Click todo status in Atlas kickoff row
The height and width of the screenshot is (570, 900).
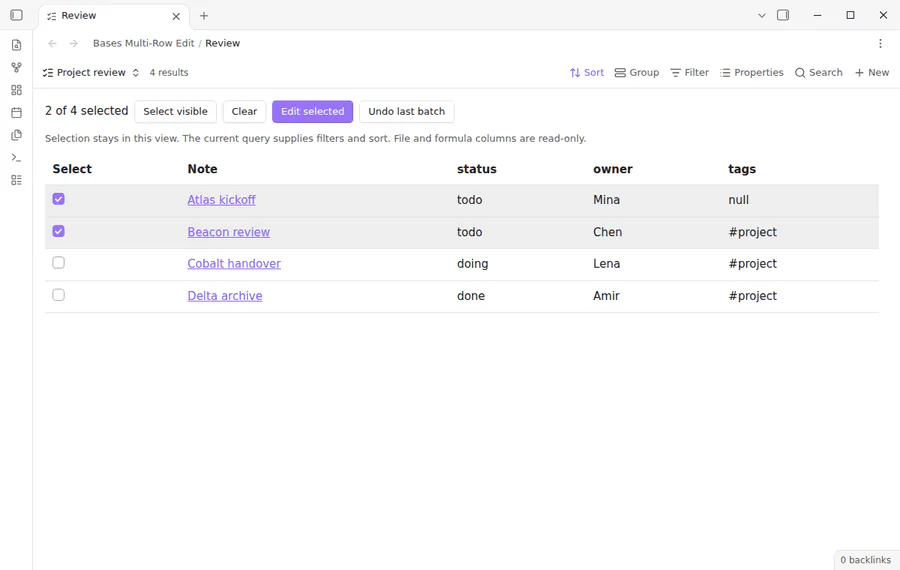[x=470, y=200]
